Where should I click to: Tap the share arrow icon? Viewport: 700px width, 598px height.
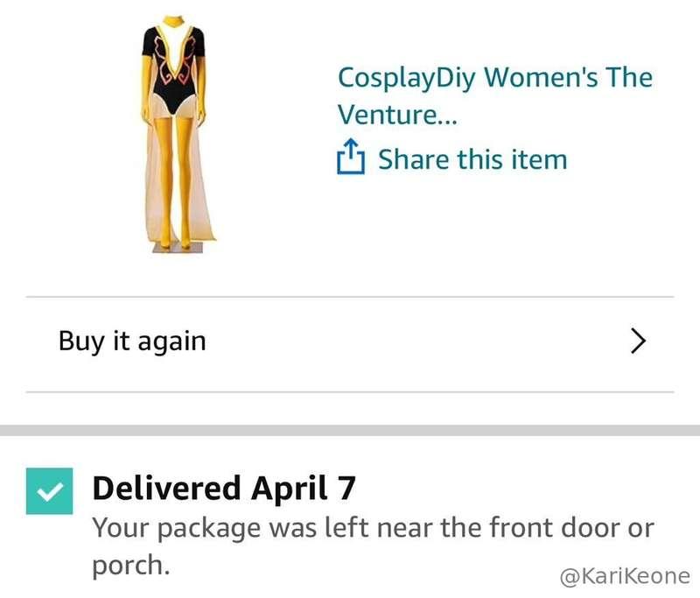pyautogui.click(x=351, y=157)
